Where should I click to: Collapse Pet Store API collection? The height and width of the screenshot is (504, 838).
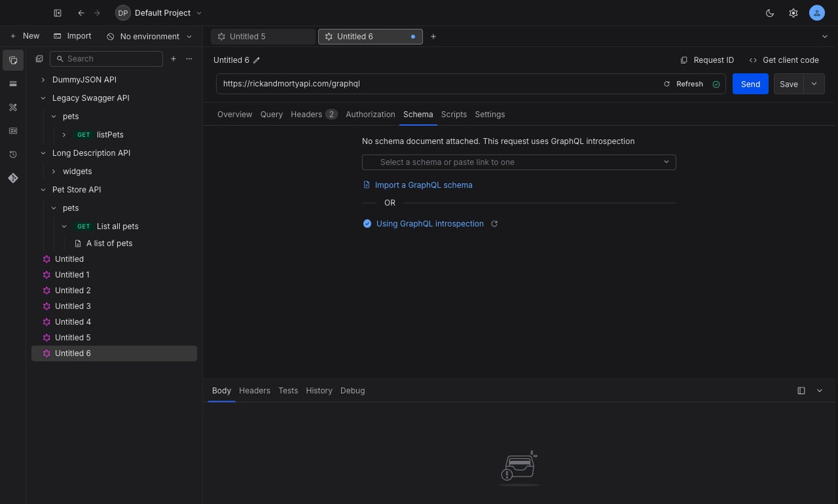43,190
